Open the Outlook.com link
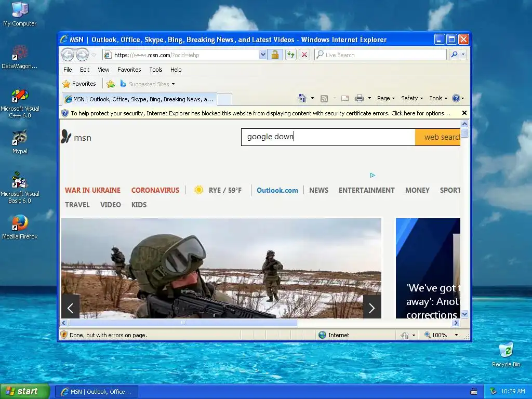 (x=277, y=190)
